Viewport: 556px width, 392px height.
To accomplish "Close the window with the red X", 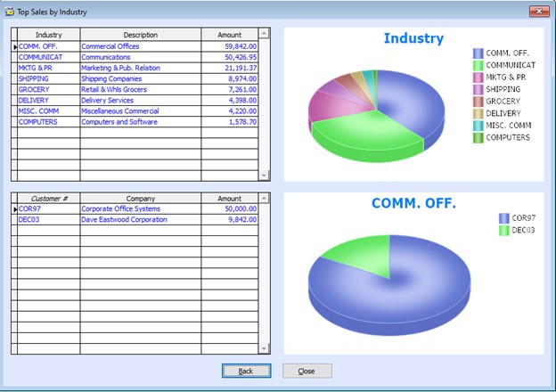I will 536,12.
